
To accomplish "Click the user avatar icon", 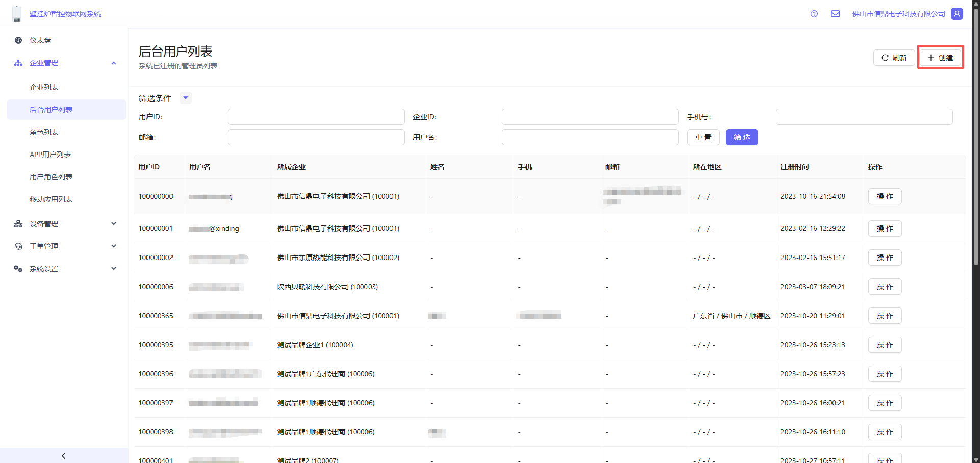I will 957,14.
